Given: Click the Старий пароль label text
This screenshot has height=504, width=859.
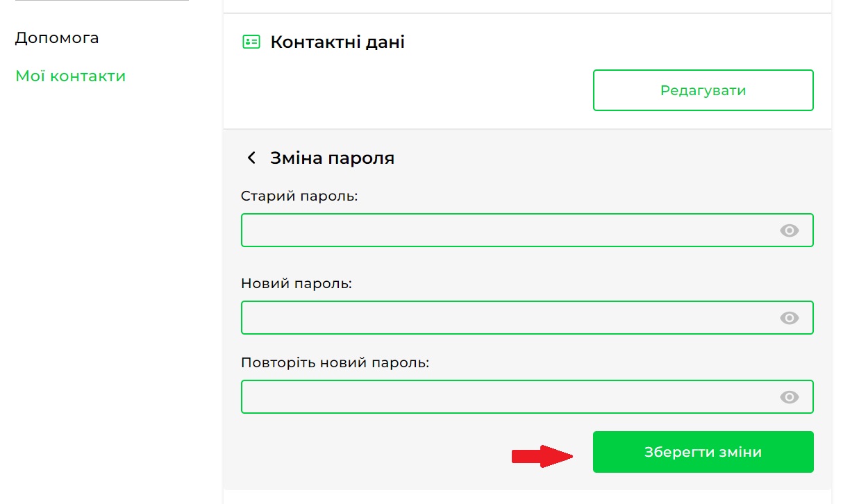Looking at the screenshot, I should pyautogui.click(x=299, y=196).
